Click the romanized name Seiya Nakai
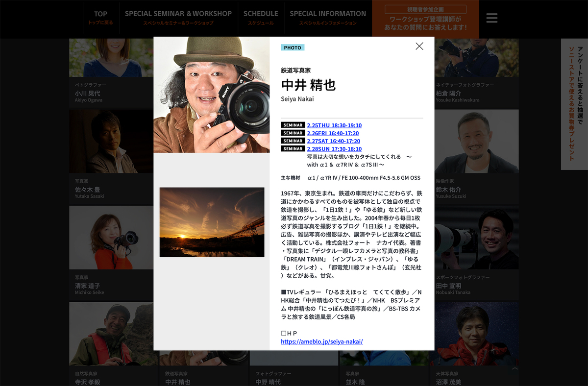Image resolution: width=588 pixels, height=386 pixels. click(297, 99)
